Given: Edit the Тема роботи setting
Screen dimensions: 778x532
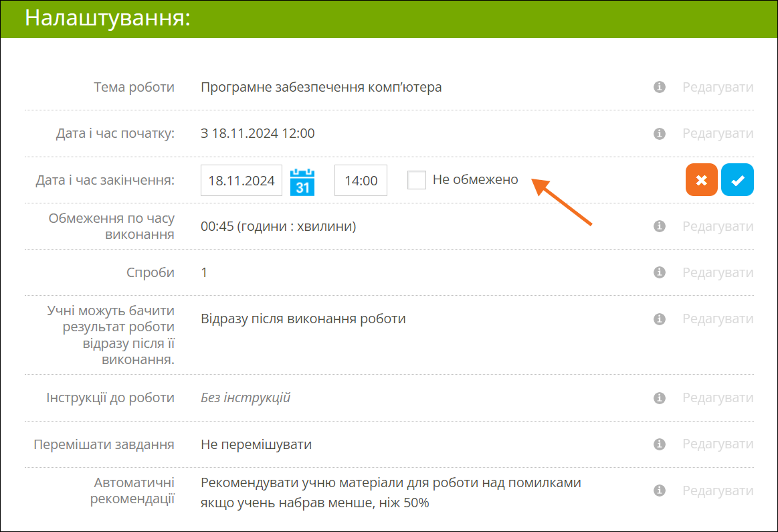Looking at the screenshot, I should coord(718,87).
